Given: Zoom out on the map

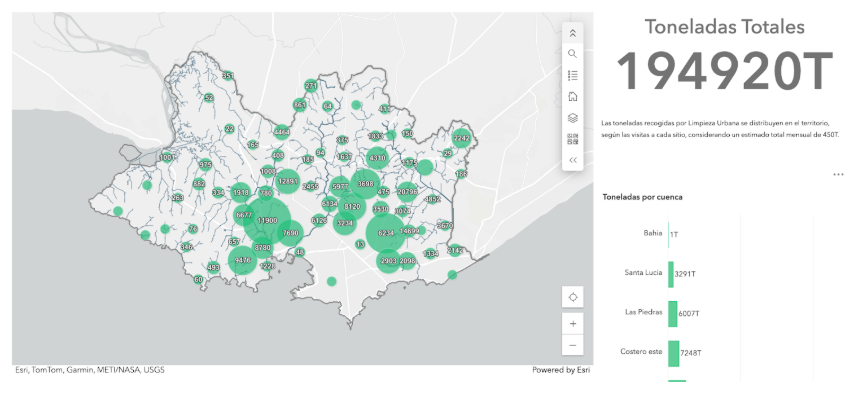Looking at the screenshot, I should pos(572,345).
